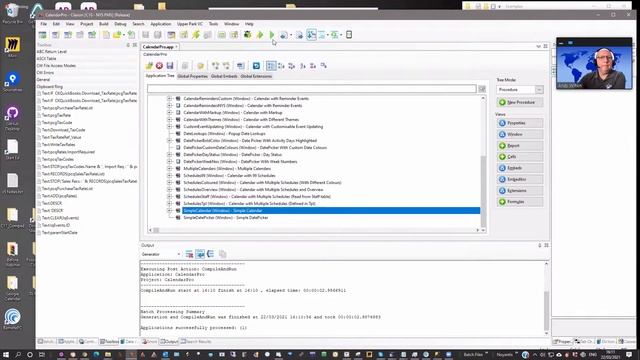Open the Upper Park VC menu
The image size is (640, 360).
click(x=190, y=24)
